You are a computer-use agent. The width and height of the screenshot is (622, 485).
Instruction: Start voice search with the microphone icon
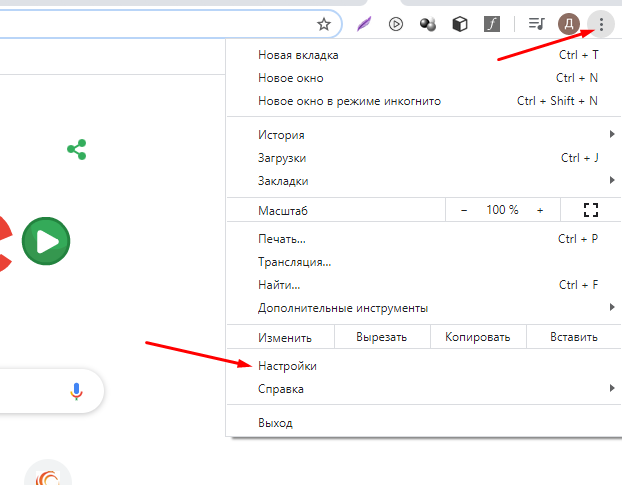click(x=76, y=391)
